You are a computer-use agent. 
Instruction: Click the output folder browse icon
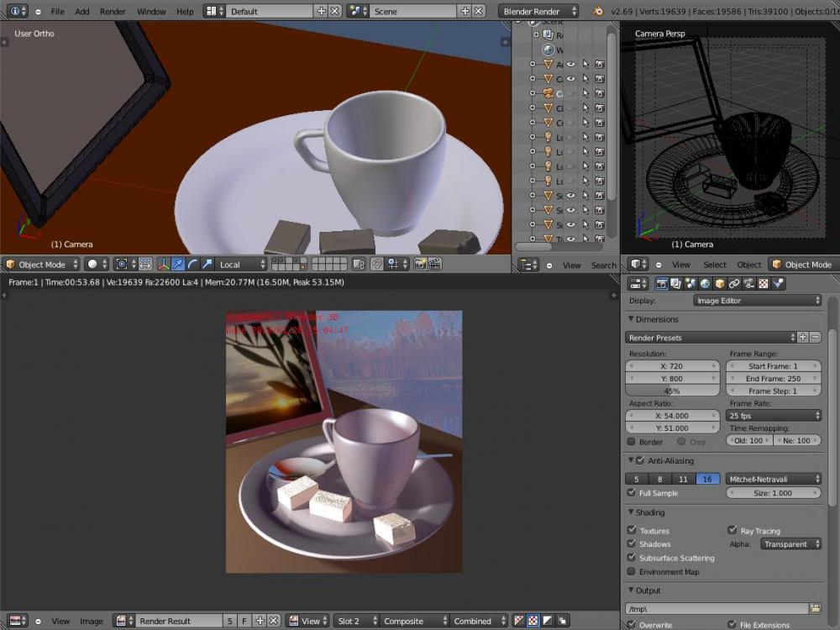coord(815,608)
